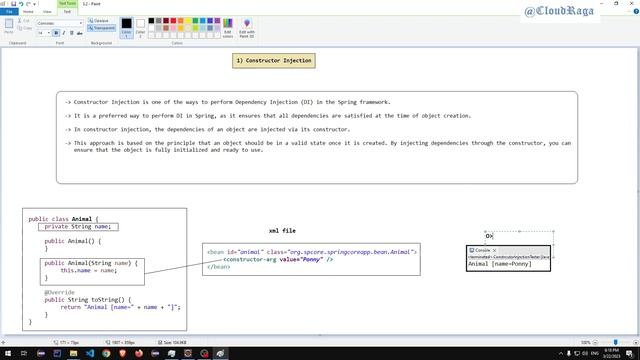Click the microphone tray icon

569,353
